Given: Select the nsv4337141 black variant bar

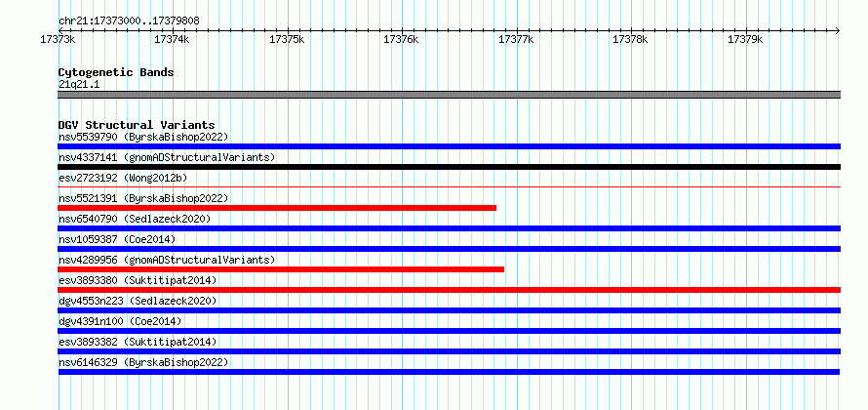Looking at the screenshot, I should tap(449, 167).
